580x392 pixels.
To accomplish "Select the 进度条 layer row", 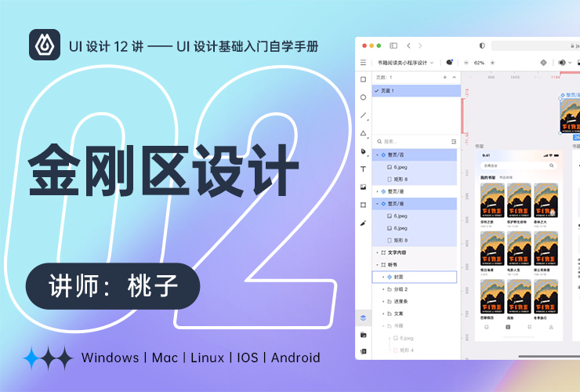I will click(415, 301).
